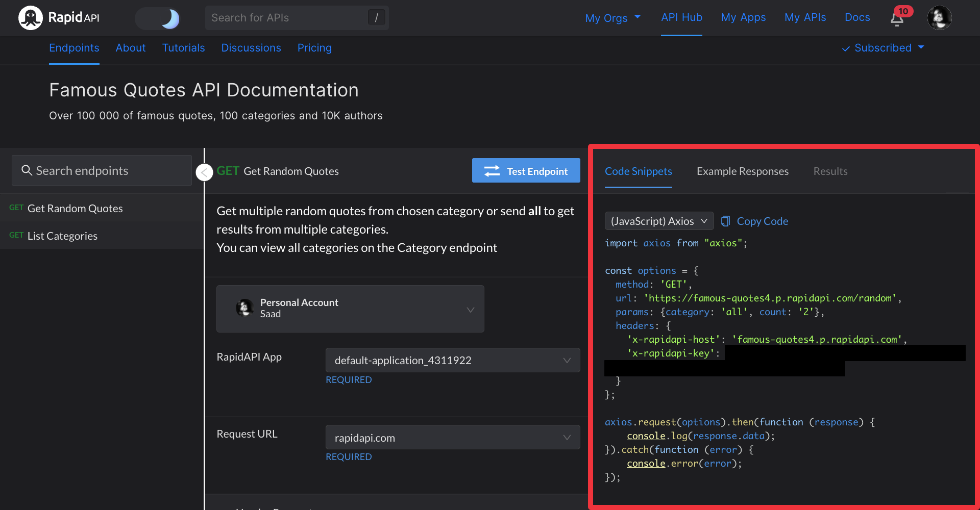Toggle the dark mode moon switch
This screenshot has height=510, width=980.
click(x=158, y=18)
